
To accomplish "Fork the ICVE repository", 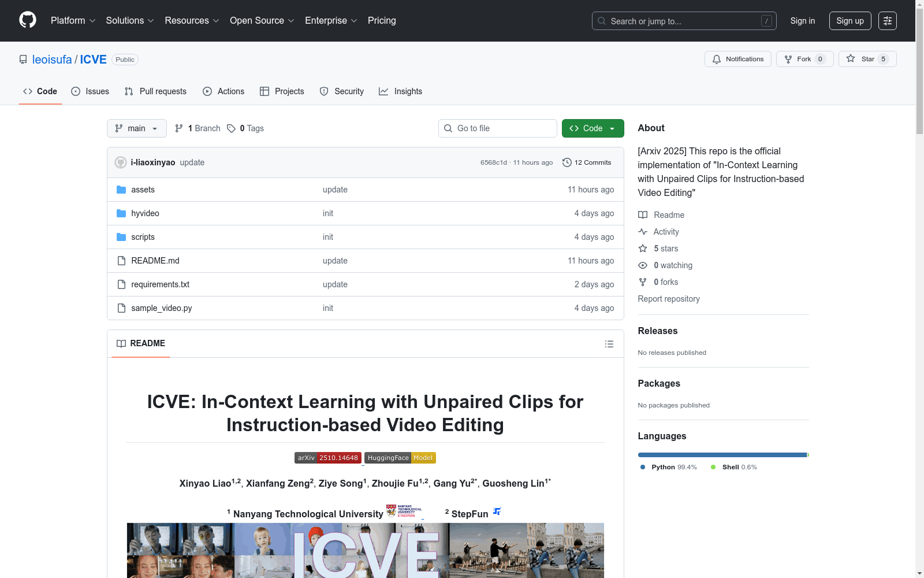I will pos(804,59).
